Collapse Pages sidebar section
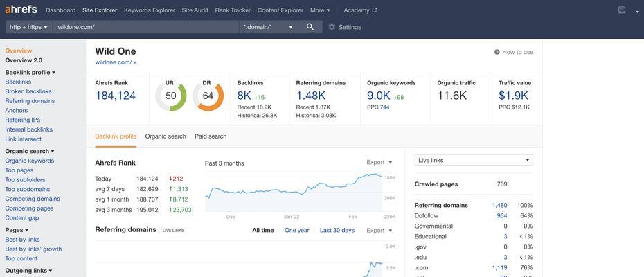Image resolution: width=644 pixels, height=277 pixels. tap(17, 230)
